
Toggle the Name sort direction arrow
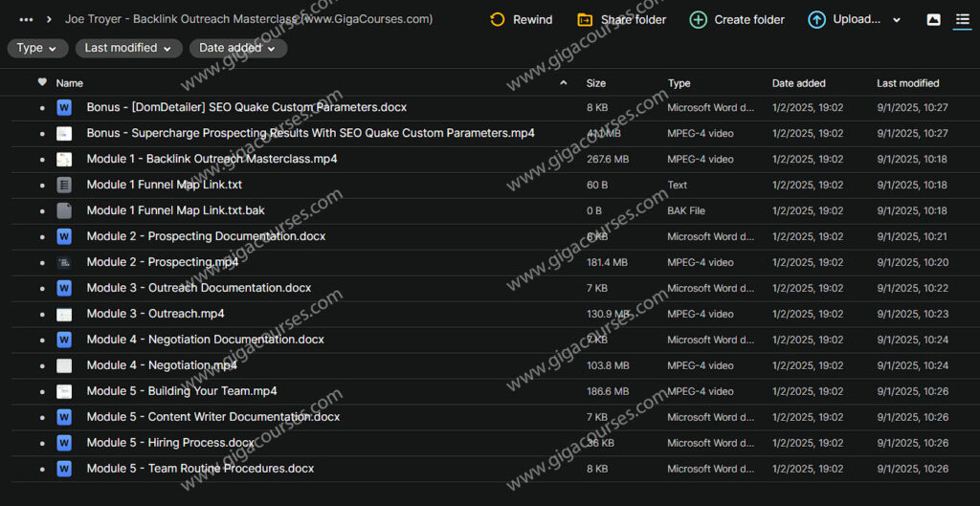[563, 83]
